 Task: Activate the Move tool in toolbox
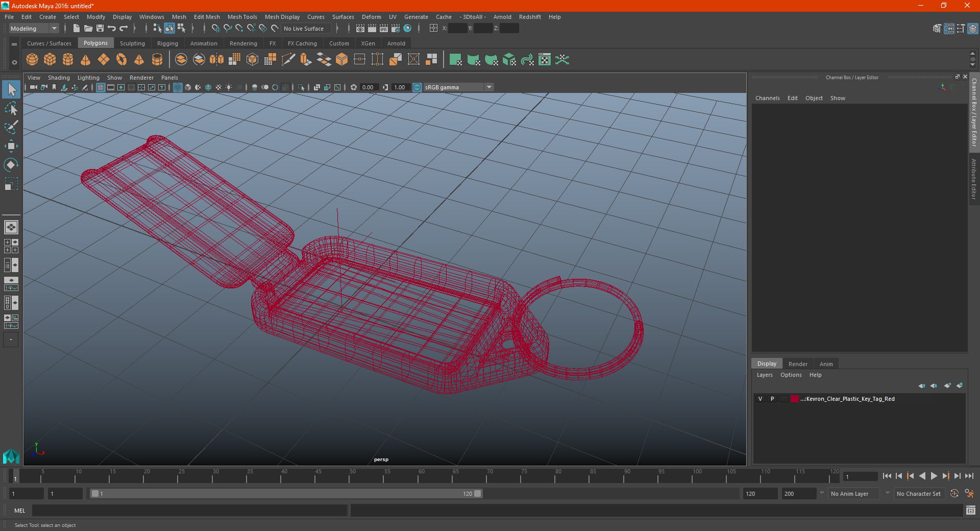pyautogui.click(x=11, y=146)
